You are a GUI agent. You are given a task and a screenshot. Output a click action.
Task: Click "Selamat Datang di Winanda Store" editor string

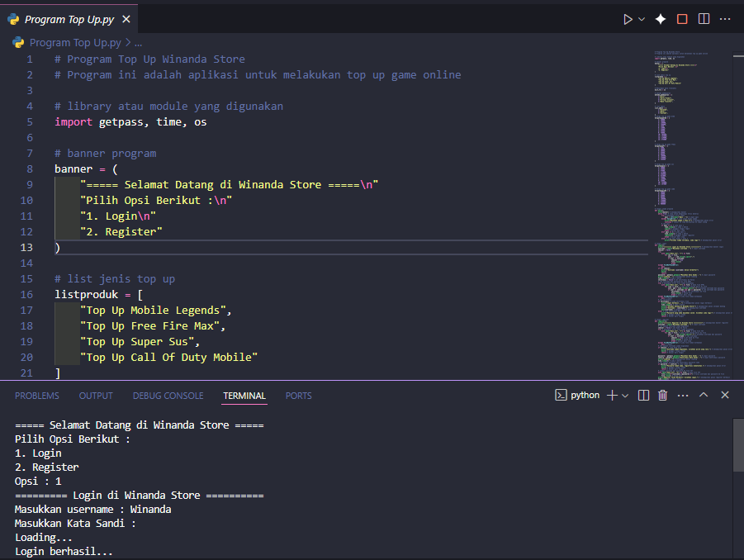[230, 185]
